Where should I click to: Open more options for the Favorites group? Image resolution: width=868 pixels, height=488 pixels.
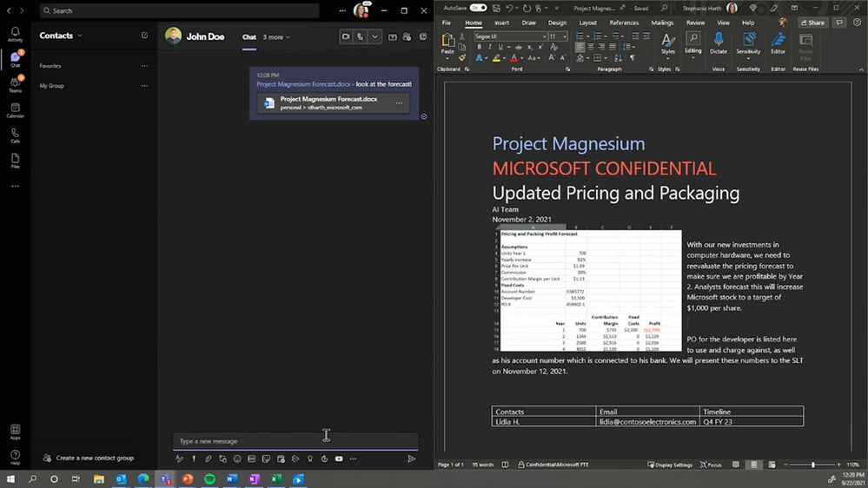[x=144, y=66]
